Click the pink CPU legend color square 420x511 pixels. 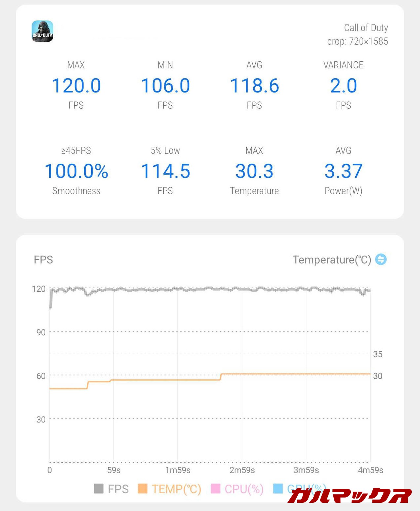click(x=215, y=488)
